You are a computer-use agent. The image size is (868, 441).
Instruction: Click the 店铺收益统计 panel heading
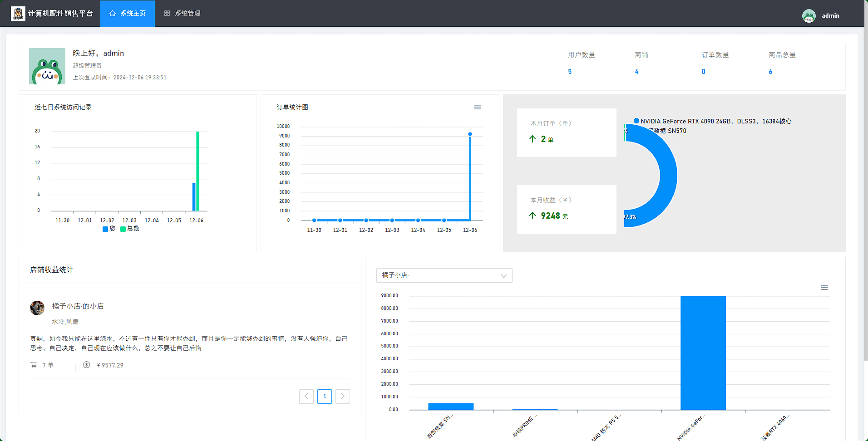(52, 270)
